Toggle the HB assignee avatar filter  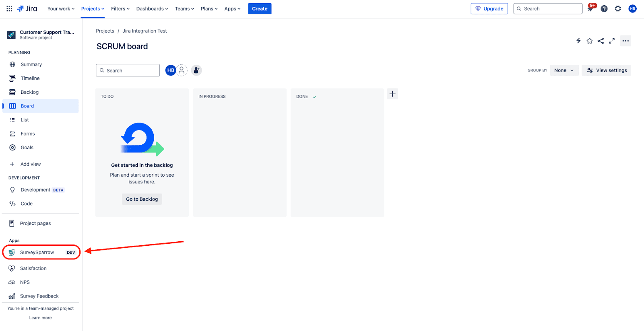point(171,70)
